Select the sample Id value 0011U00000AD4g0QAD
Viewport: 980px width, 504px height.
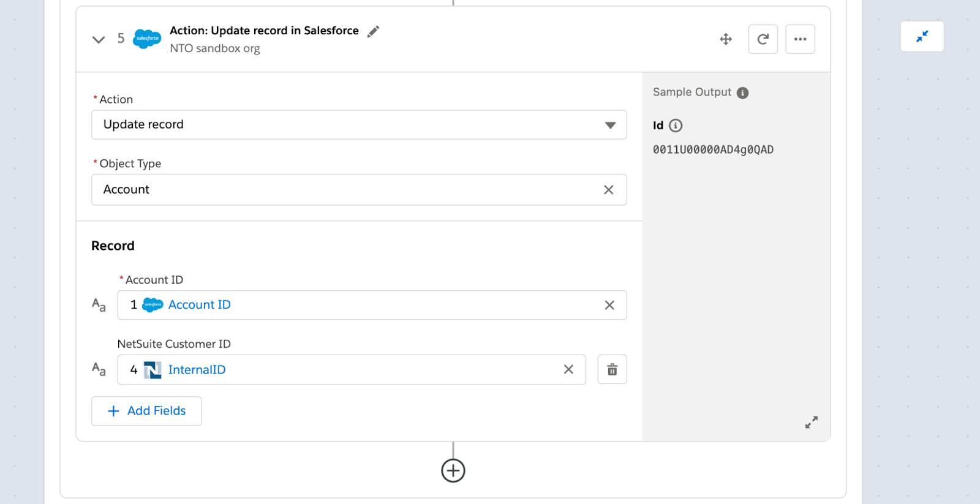(713, 149)
